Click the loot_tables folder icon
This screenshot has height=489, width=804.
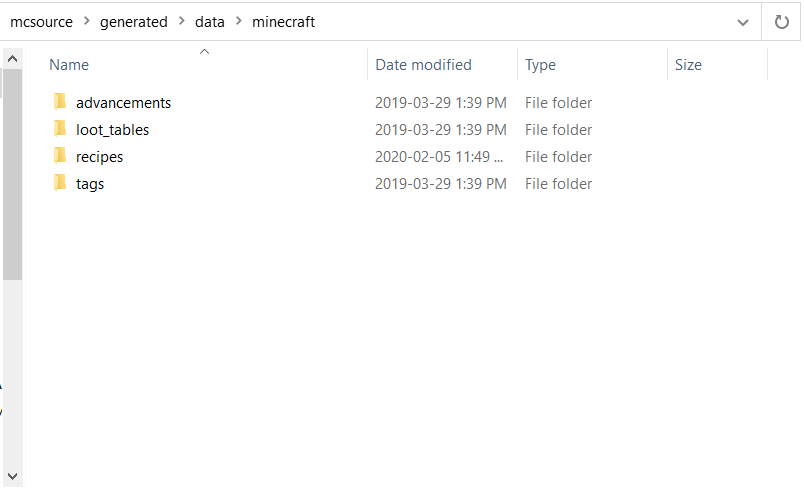coord(60,129)
